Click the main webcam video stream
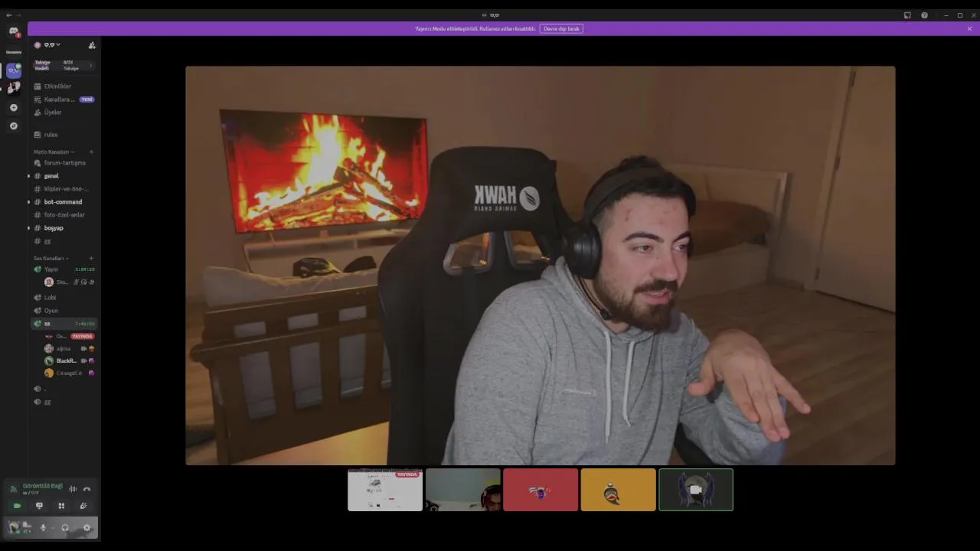The image size is (980, 551). pyautogui.click(x=540, y=266)
